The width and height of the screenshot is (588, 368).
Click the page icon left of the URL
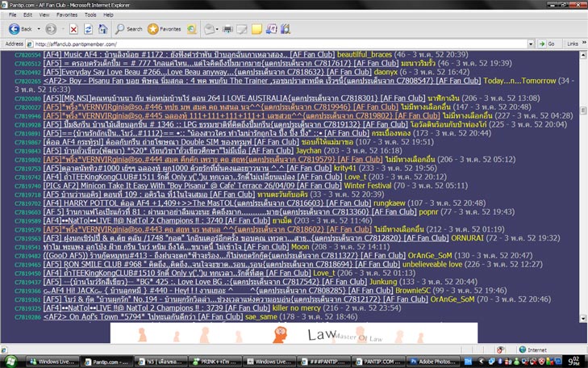(x=30, y=44)
